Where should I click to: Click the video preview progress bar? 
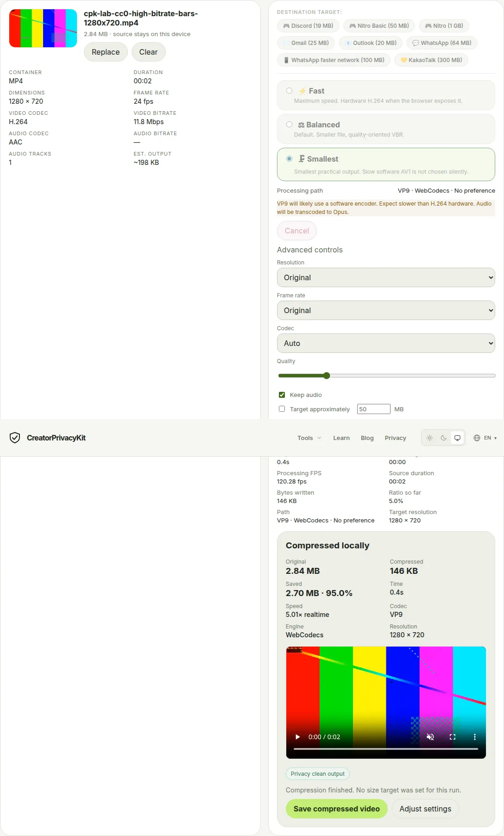pyautogui.click(x=386, y=748)
